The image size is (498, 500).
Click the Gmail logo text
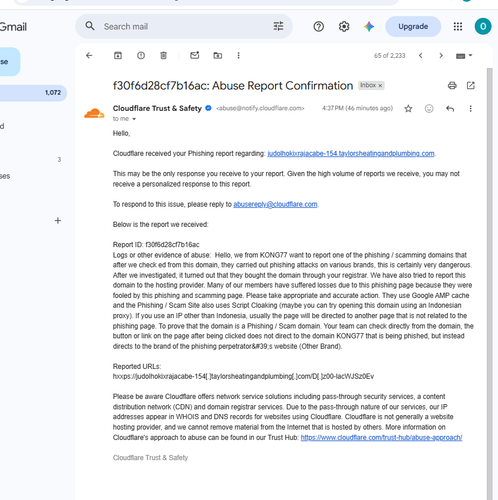pos(13,27)
